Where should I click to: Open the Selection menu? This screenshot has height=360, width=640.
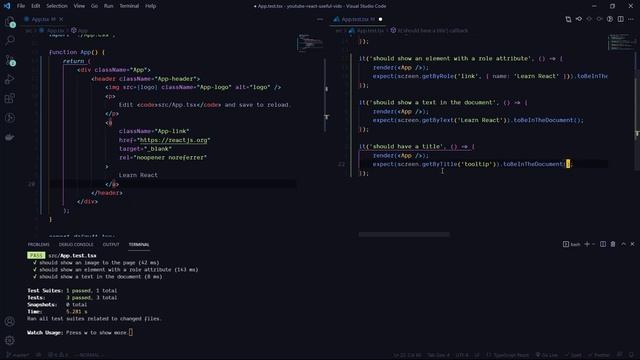pyautogui.click(x=57, y=6)
